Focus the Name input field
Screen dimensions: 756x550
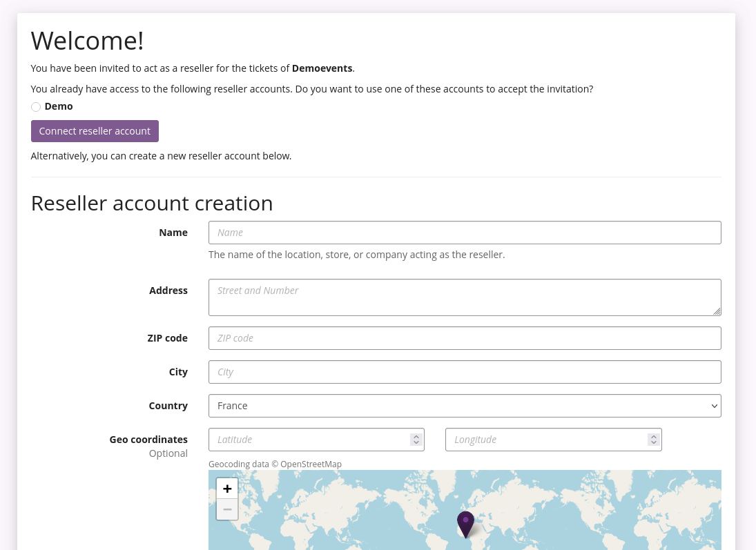coord(464,233)
